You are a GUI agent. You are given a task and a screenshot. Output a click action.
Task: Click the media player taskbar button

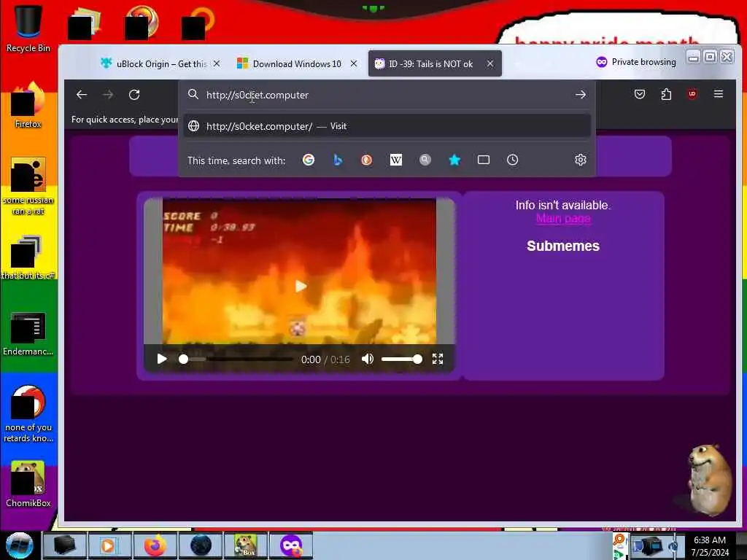pyautogui.click(x=109, y=545)
